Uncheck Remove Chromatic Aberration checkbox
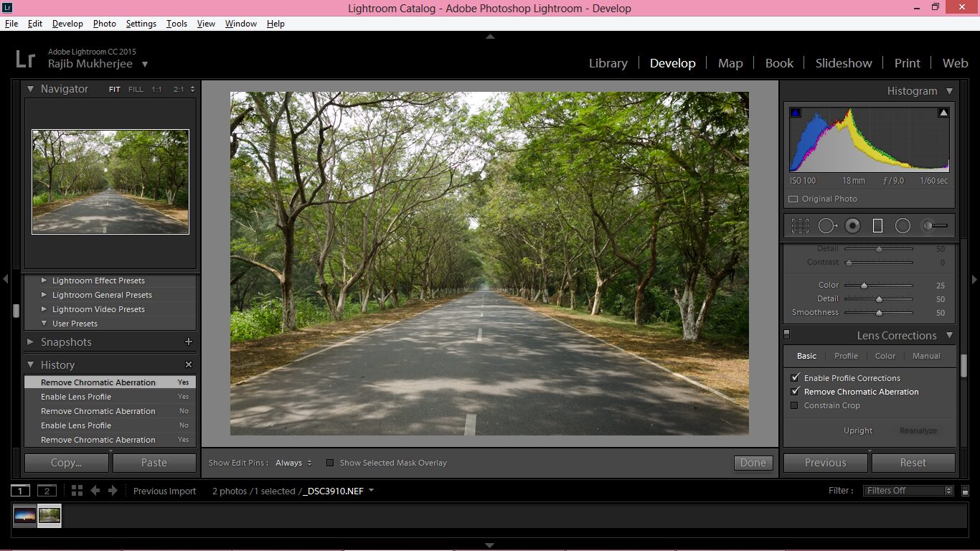Screen dimensions: 980x551 tap(795, 392)
